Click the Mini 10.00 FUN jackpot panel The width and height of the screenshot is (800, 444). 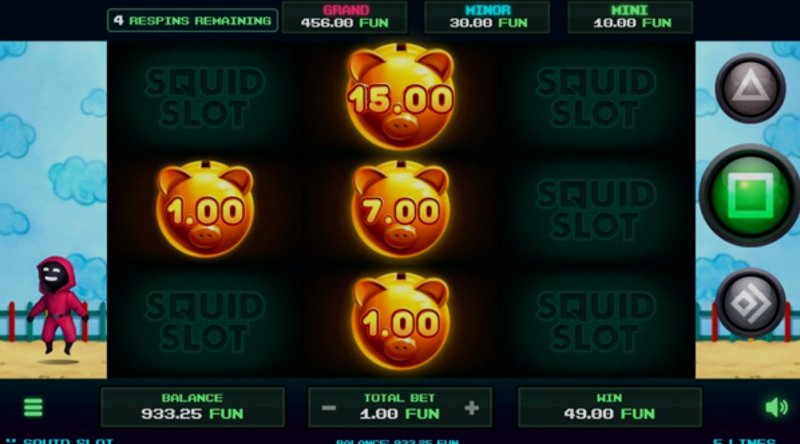click(x=631, y=17)
